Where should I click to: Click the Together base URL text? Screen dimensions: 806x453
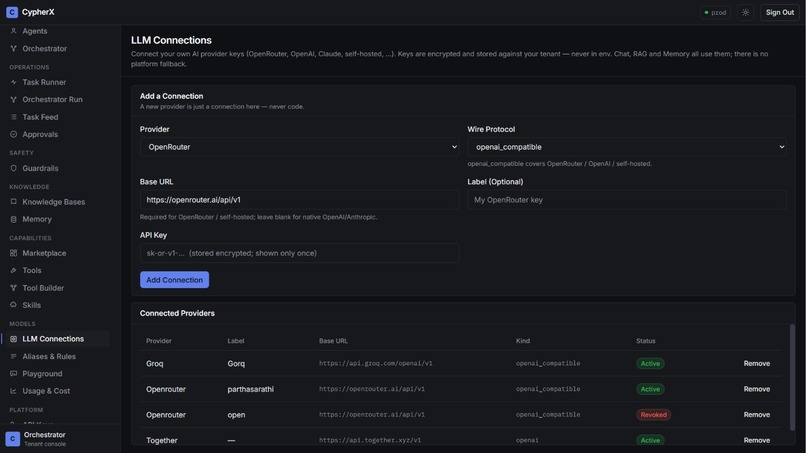click(370, 440)
